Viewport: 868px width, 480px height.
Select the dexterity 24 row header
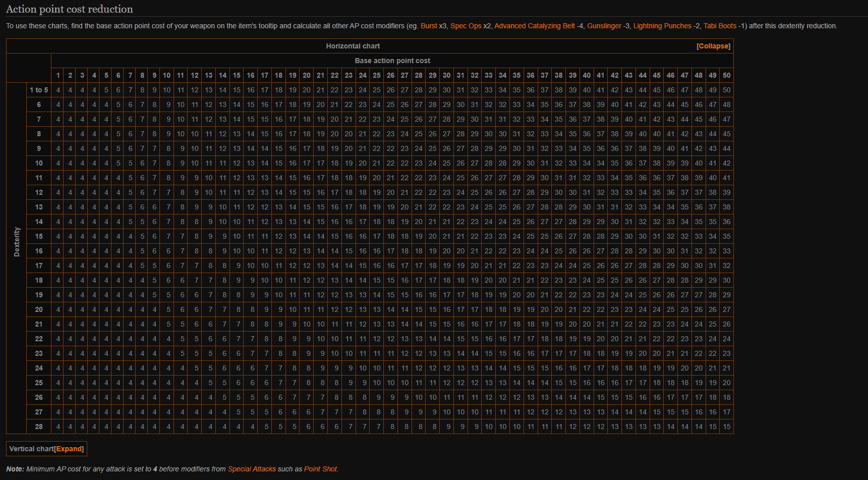[39, 368]
